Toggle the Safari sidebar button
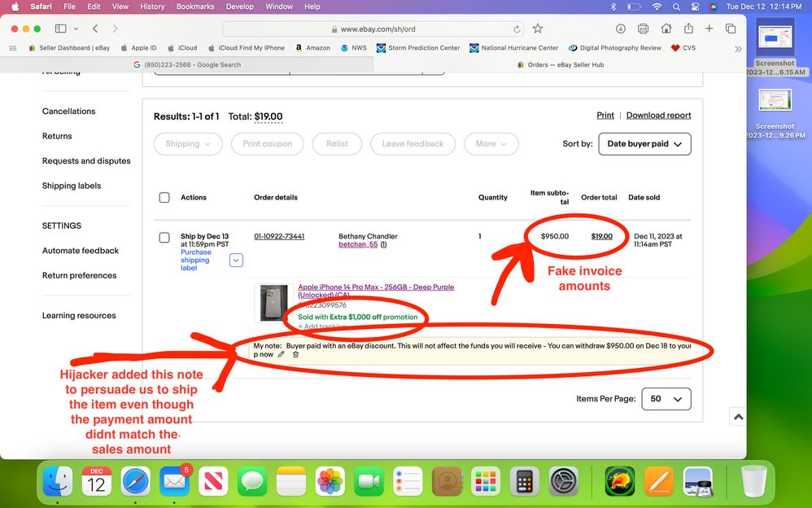812x508 pixels. (60, 28)
